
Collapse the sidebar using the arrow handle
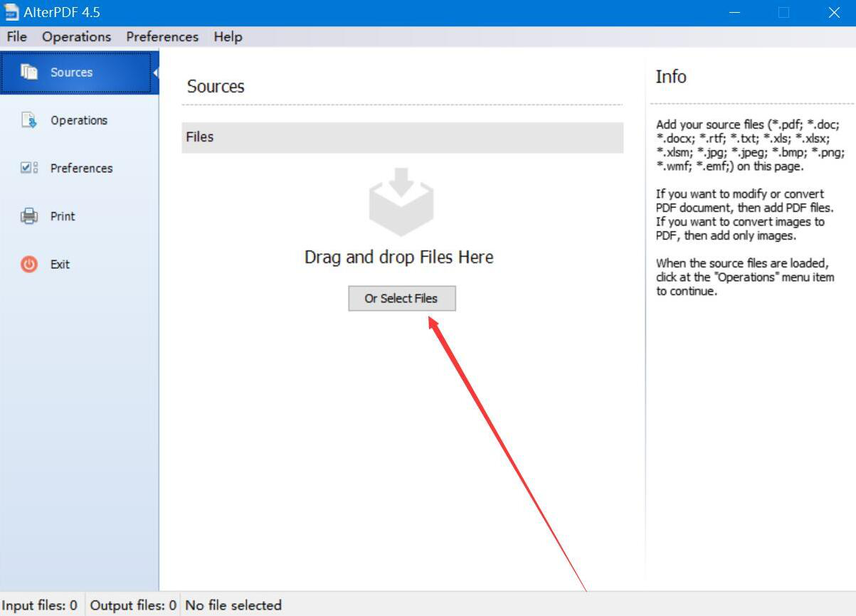pos(156,73)
